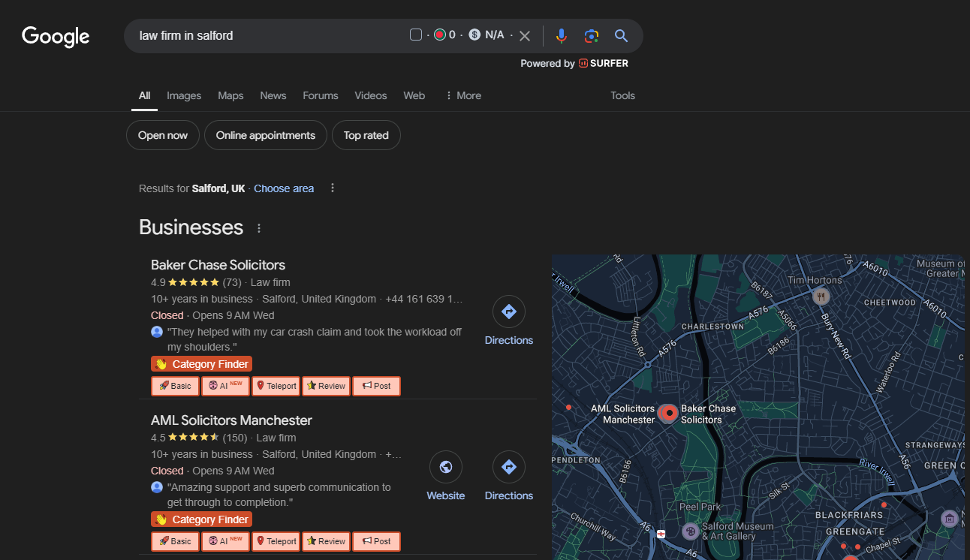
Task: Tick the Surfer checkbox in search bar
Action: [416, 35]
